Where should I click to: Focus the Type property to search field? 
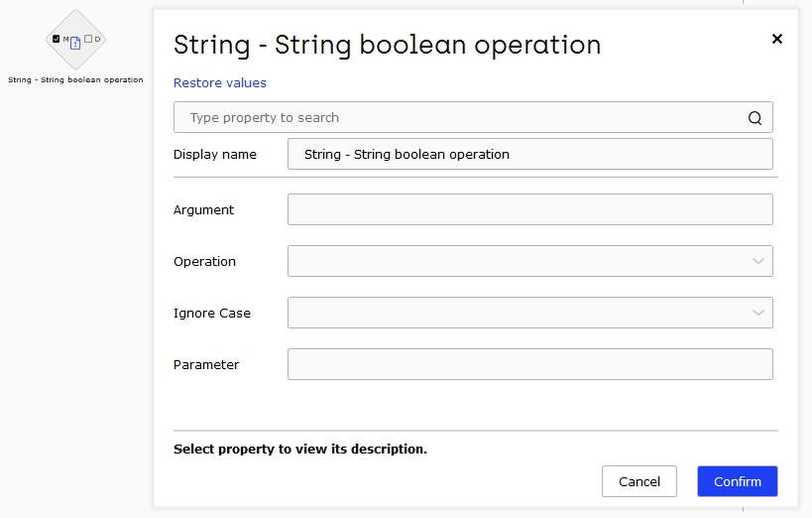(473, 117)
